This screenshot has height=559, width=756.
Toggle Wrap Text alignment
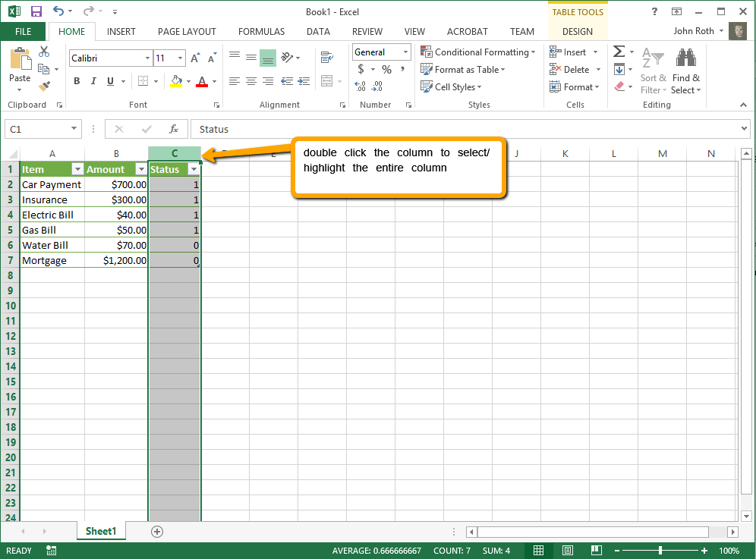coord(326,58)
